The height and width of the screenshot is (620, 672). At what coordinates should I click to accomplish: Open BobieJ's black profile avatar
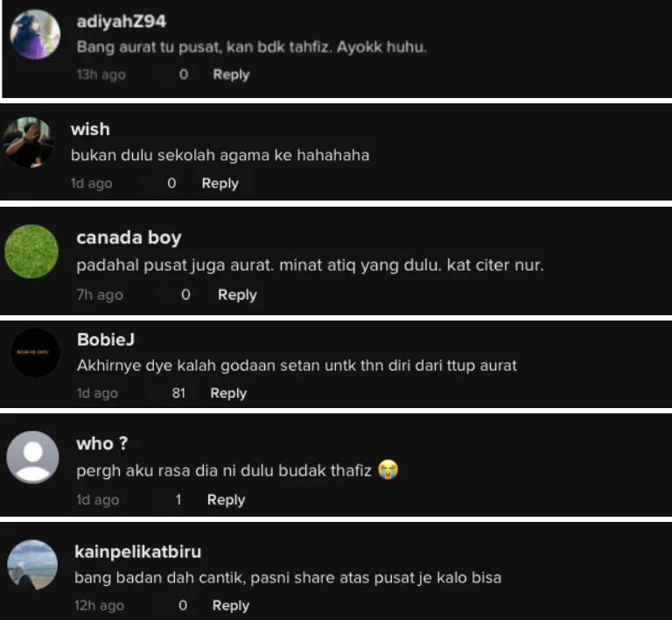coord(35,352)
